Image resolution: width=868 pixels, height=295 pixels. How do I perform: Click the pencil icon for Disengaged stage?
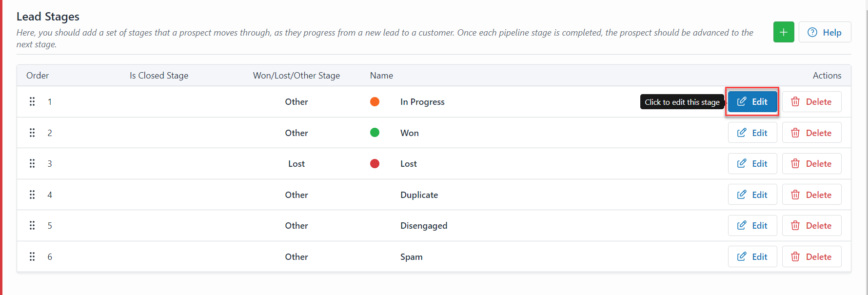(x=742, y=225)
